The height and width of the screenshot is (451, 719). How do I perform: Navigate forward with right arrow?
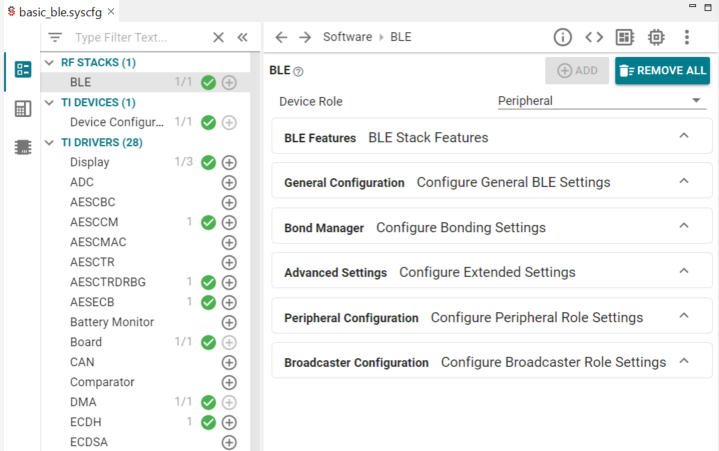[305, 37]
